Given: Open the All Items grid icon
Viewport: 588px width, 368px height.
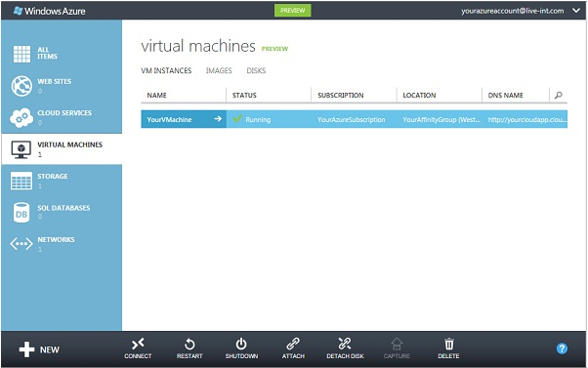Looking at the screenshot, I should click(21, 54).
